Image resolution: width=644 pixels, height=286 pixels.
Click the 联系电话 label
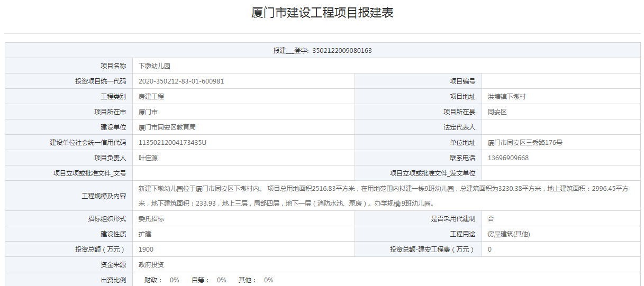(462, 158)
